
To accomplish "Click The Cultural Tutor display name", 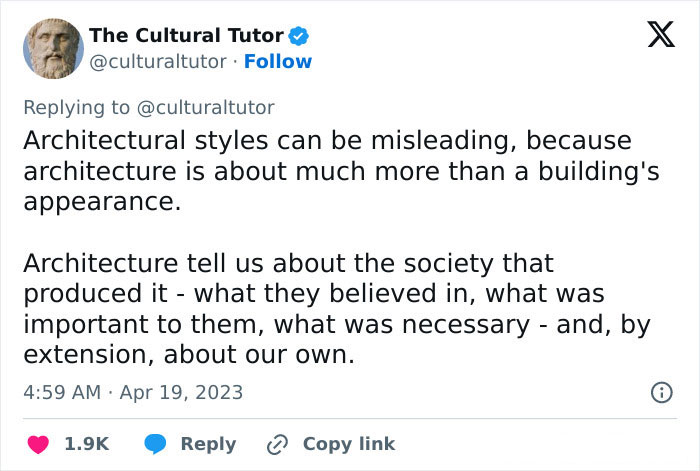I will coord(186,35).
